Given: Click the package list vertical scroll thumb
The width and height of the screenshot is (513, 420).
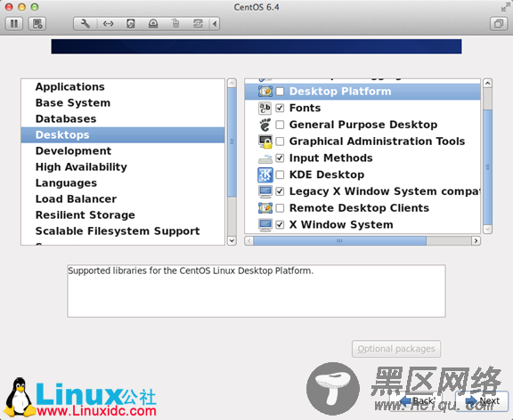Looking at the screenshot, I should pos(487,167).
